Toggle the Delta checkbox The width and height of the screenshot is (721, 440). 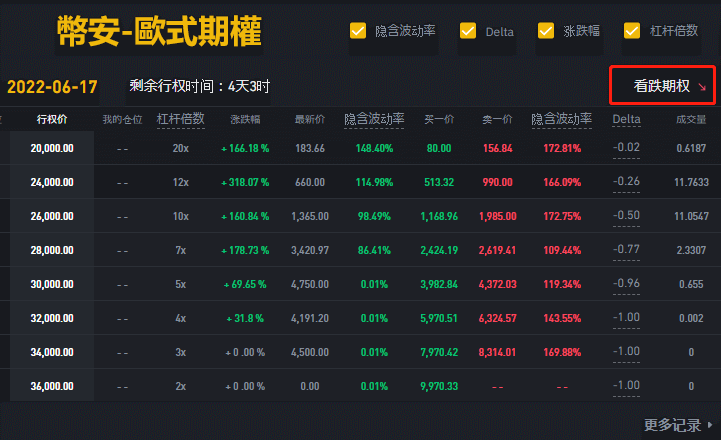pyautogui.click(x=468, y=31)
